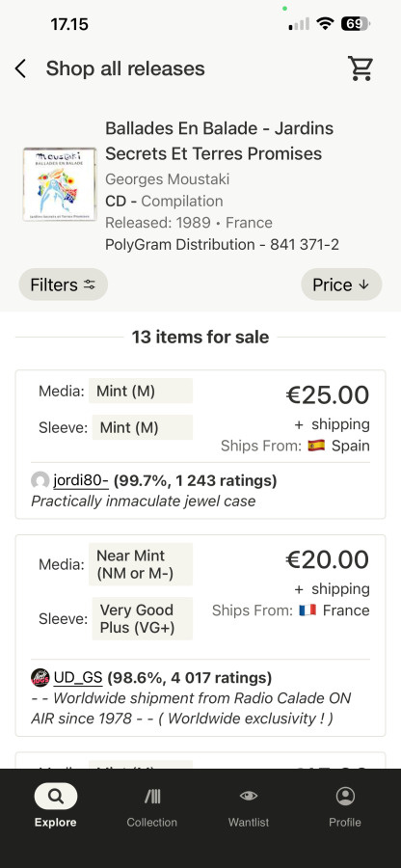Open the Profile tab icon

[345, 797]
